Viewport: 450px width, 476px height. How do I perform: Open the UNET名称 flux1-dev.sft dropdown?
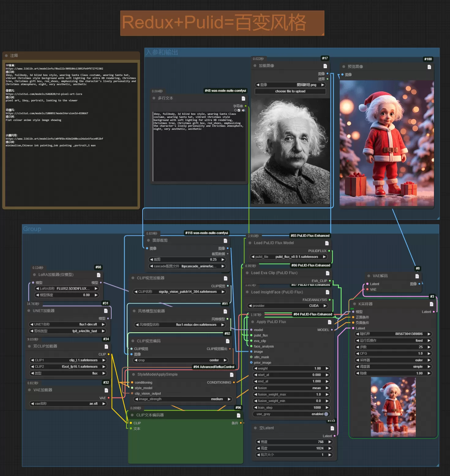[x=67, y=324]
